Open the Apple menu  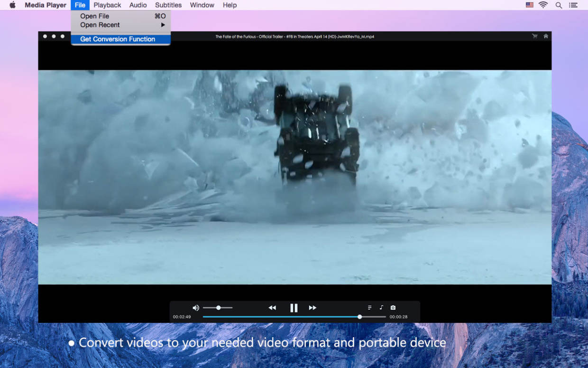[13, 5]
